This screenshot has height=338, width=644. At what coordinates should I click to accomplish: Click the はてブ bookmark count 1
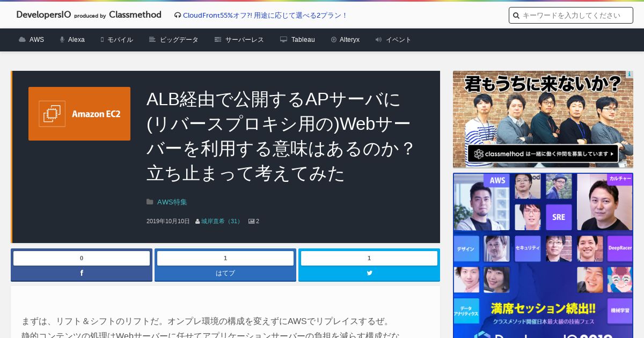225,258
